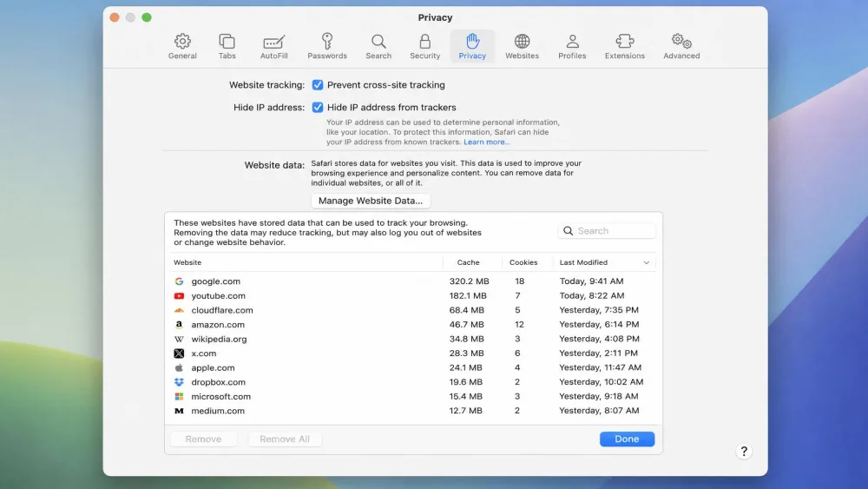This screenshot has height=489, width=868.
Task: Open the Search magnifier tab icon
Action: (378, 42)
